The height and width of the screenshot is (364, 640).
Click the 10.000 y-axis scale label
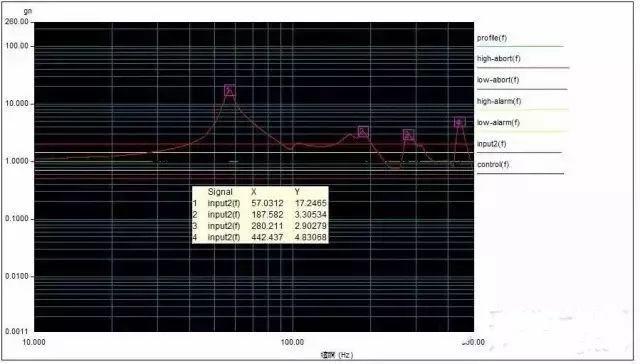(x=17, y=104)
